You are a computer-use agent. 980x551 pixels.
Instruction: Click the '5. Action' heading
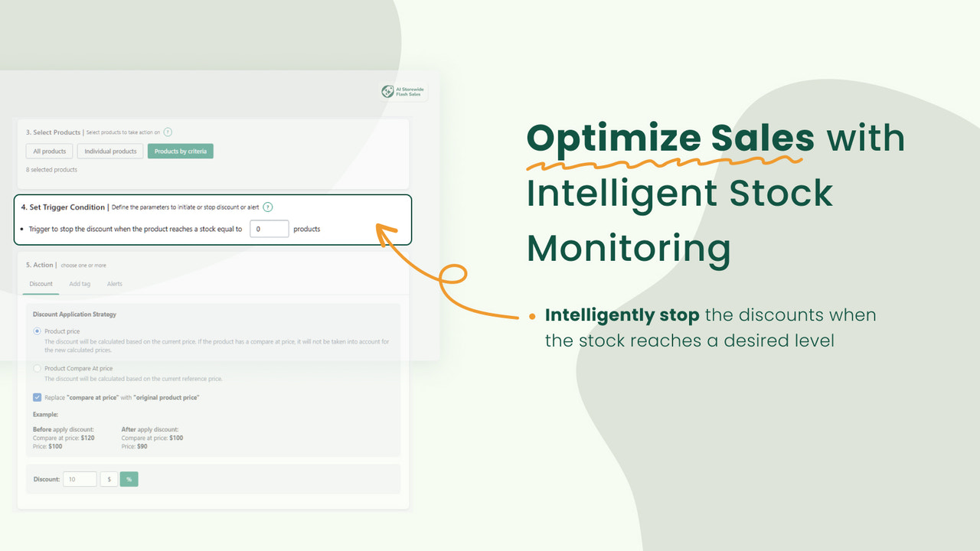(x=40, y=265)
